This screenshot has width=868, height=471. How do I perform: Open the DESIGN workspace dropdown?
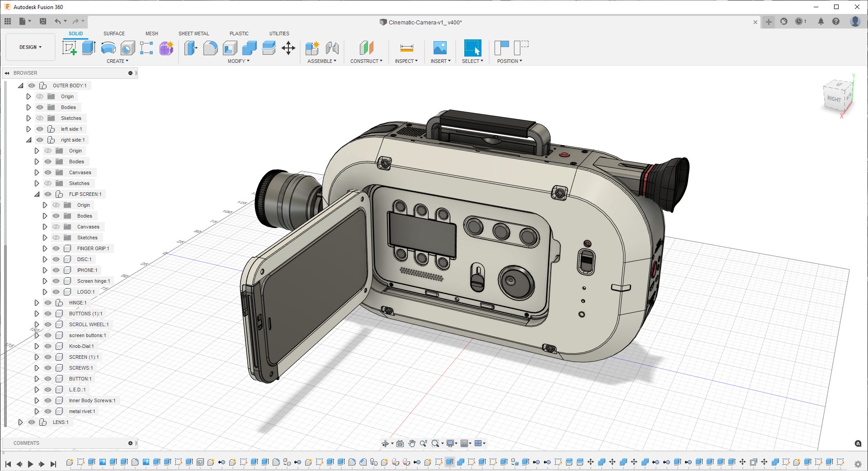pos(30,47)
